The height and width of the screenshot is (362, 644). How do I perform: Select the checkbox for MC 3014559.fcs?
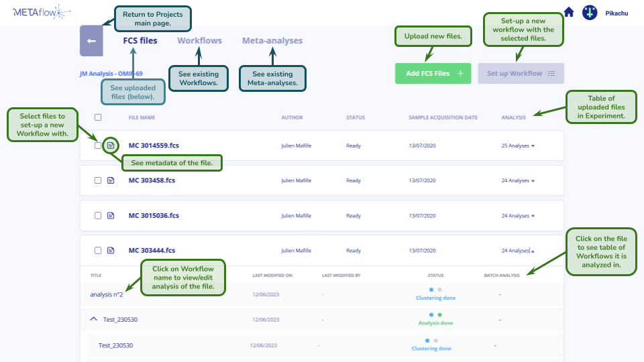pos(98,145)
